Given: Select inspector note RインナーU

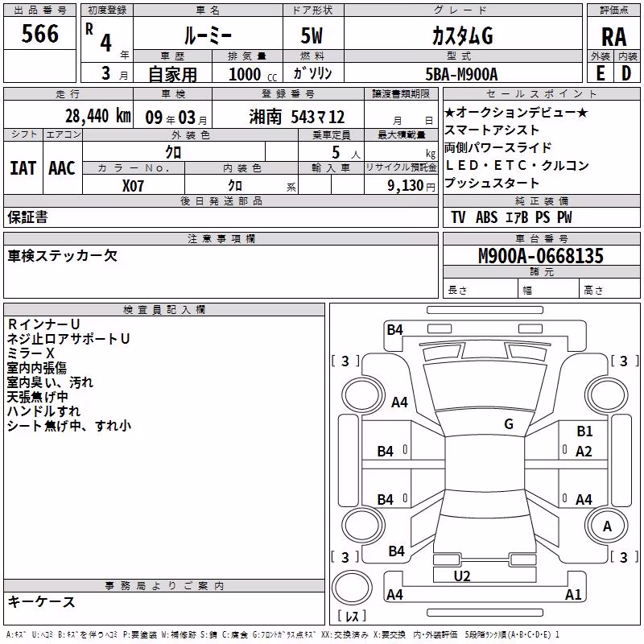Looking at the screenshot, I should coord(43,324).
